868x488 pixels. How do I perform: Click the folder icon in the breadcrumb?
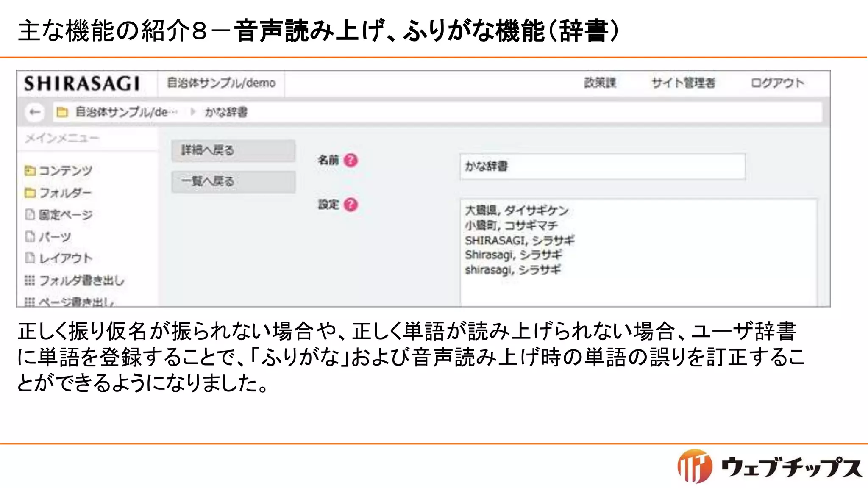tap(62, 112)
